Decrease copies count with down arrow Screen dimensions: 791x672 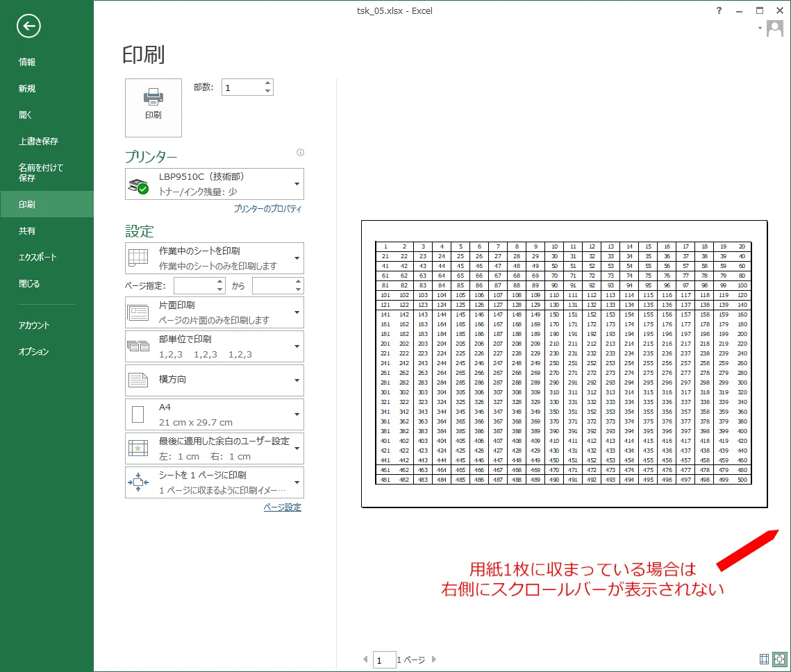click(268, 91)
